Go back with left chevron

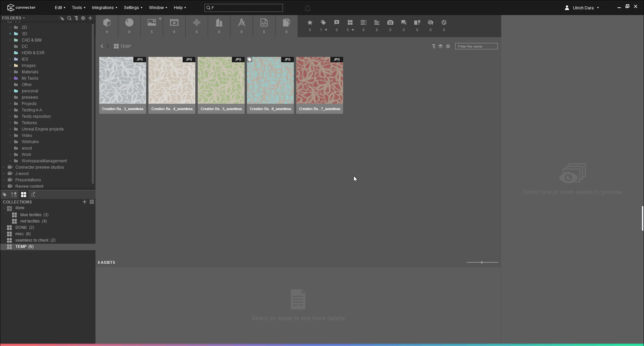tap(102, 46)
